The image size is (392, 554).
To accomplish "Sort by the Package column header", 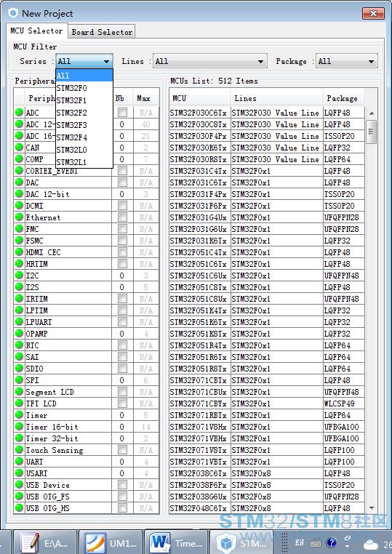I will pyautogui.click(x=343, y=98).
